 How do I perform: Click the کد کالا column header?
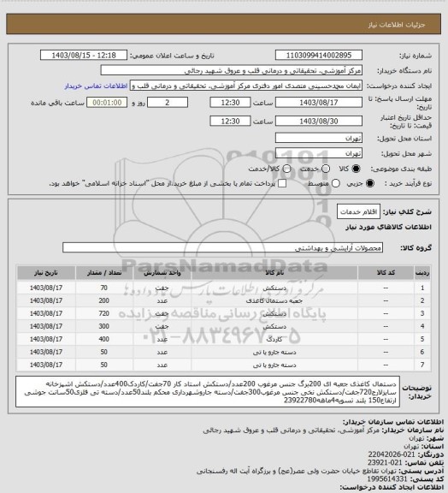tap(386, 273)
